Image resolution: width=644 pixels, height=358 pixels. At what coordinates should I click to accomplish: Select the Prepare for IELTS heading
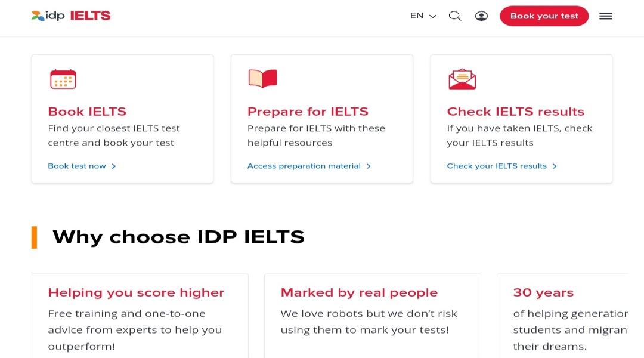(308, 112)
